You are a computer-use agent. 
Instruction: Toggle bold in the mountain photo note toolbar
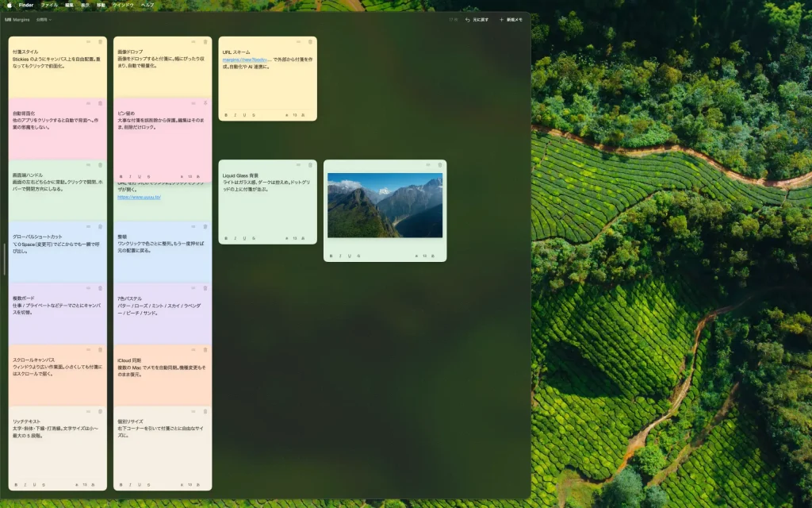tap(331, 256)
